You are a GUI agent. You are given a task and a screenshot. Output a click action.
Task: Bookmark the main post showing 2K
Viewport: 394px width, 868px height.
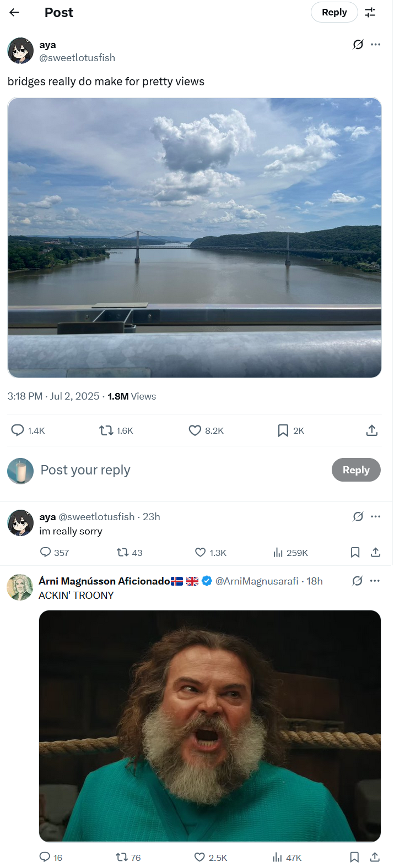pyautogui.click(x=283, y=430)
